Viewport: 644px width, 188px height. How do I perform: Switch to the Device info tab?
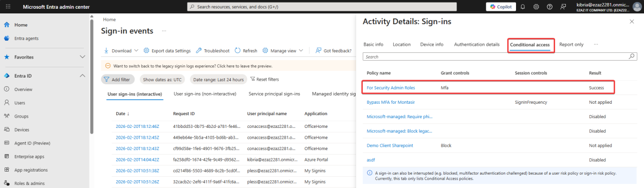[x=432, y=45]
